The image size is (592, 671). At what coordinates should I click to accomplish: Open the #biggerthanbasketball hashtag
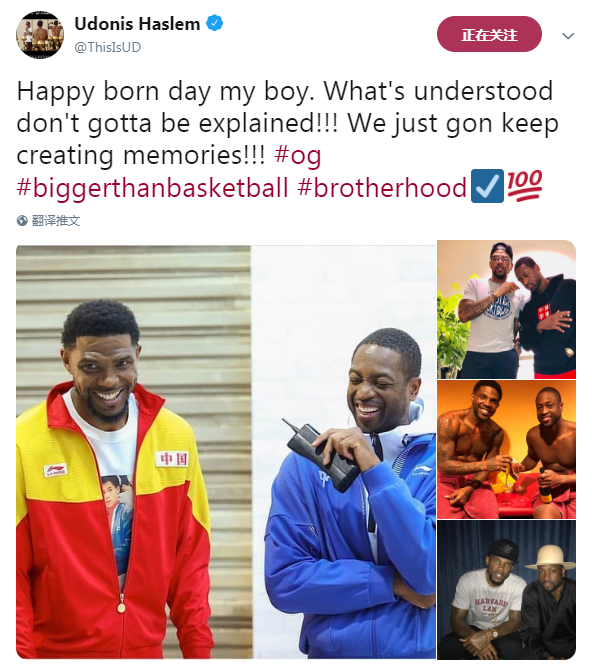coord(152,187)
